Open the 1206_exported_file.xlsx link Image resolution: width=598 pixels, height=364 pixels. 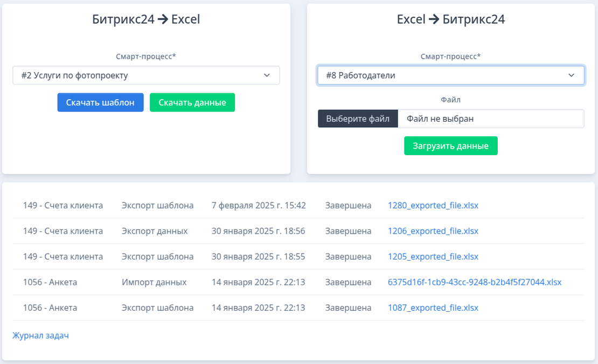click(x=433, y=231)
